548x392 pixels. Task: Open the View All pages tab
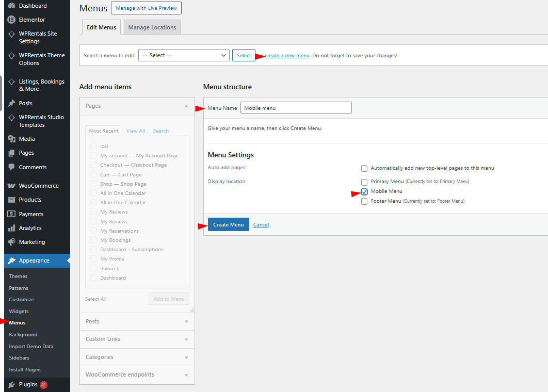(136, 131)
